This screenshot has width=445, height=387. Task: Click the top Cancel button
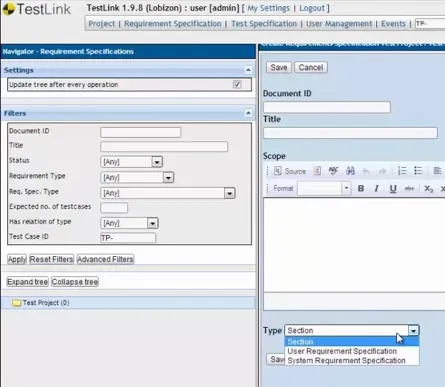click(311, 67)
